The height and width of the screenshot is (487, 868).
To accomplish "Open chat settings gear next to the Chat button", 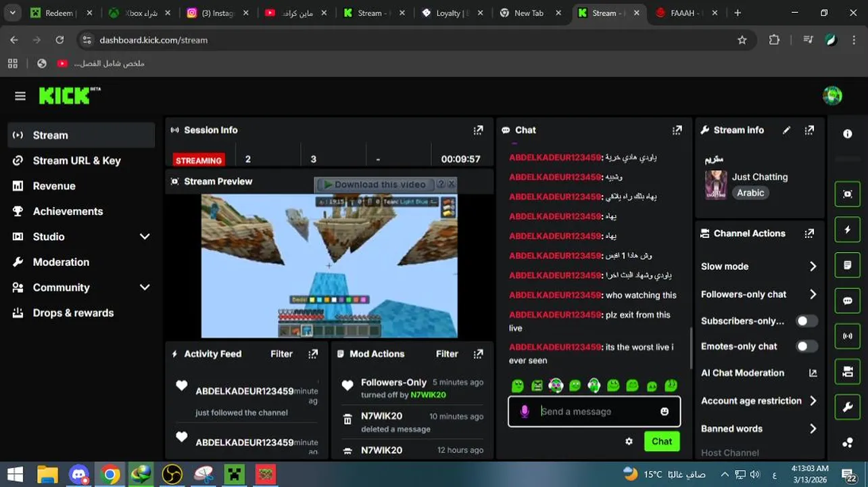I will point(629,441).
